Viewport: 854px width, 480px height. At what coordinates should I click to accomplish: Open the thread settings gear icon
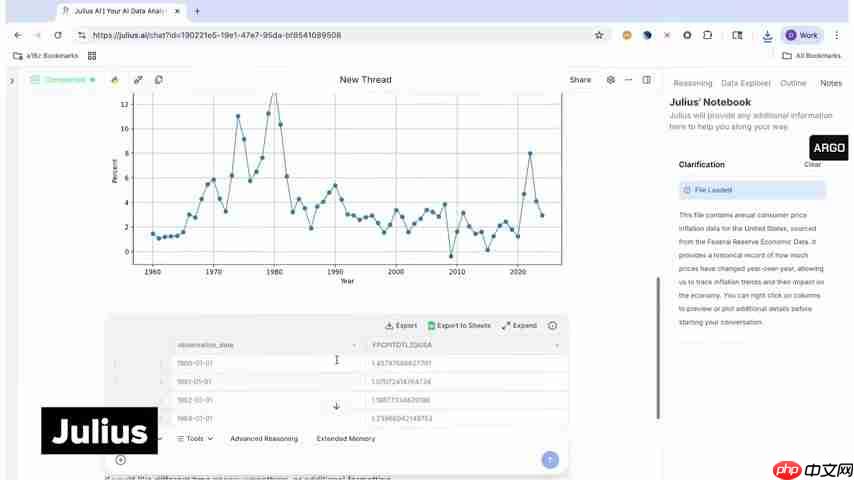tap(611, 80)
